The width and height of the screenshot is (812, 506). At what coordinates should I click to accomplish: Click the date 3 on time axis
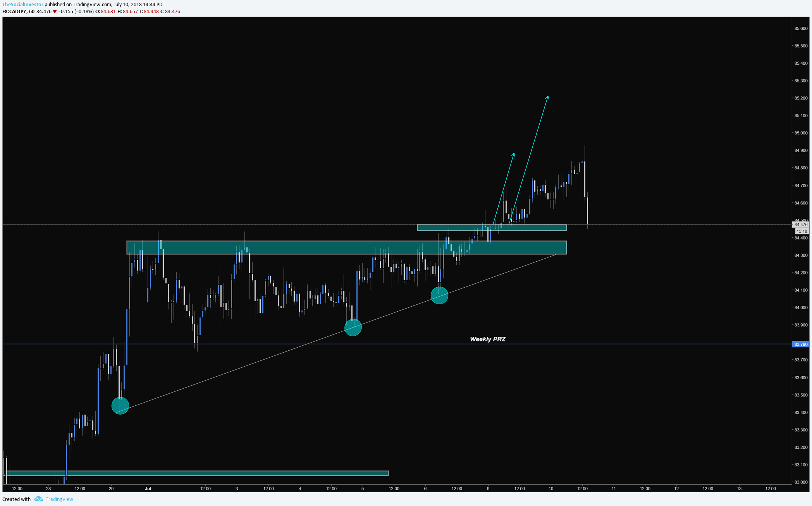(237, 489)
